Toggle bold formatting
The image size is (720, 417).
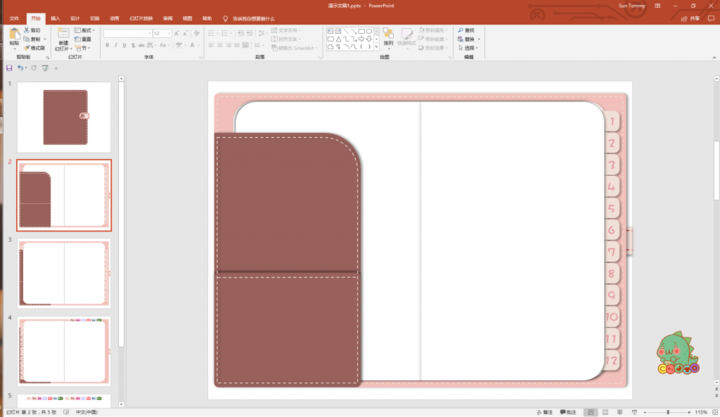point(107,45)
